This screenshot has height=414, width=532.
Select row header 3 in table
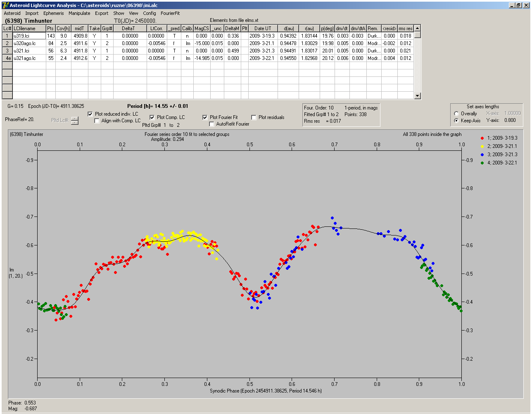(x=7, y=51)
